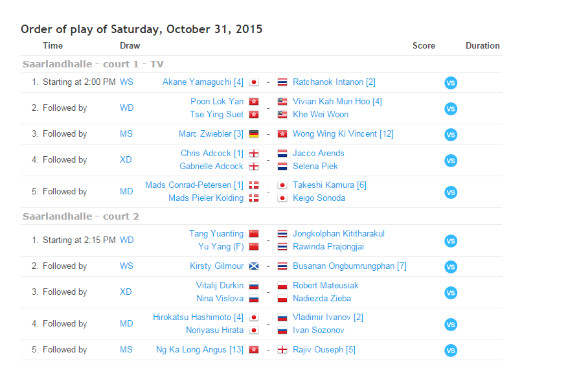Click VS icon for Ng Ka Long vs Ouseph
The width and height of the screenshot is (579, 392).
point(451,351)
